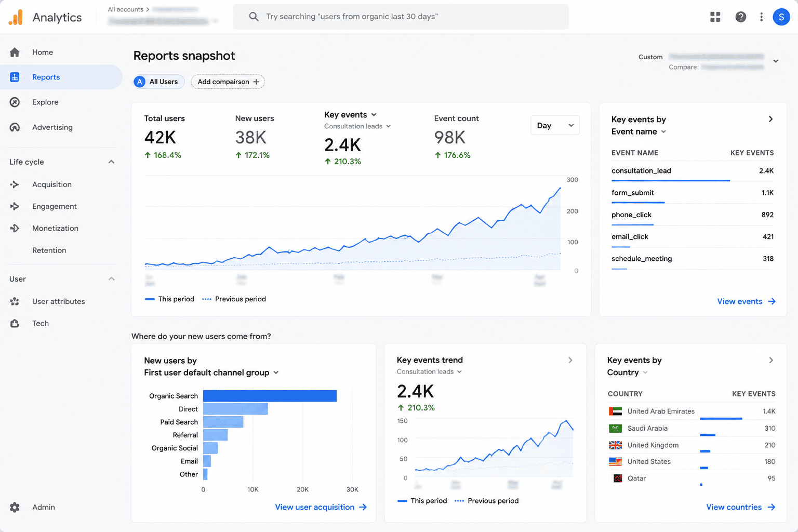
Task: Open the Event name dimension dropdown
Action: pos(639,132)
